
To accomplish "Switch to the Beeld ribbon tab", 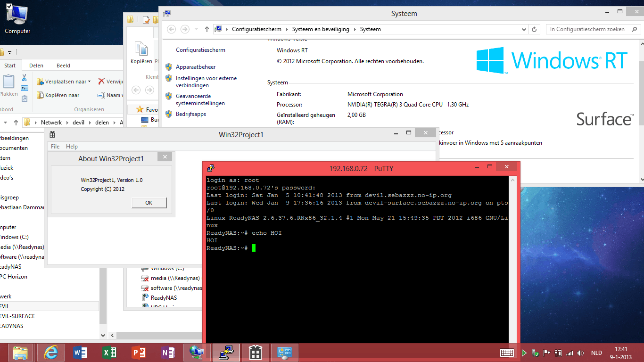I will tap(63, 66).
